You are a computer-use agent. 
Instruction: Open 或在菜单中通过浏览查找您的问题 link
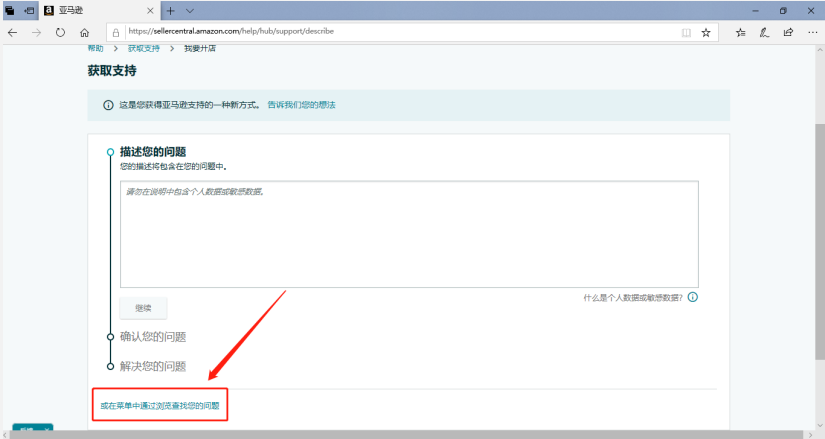point(160,406)
